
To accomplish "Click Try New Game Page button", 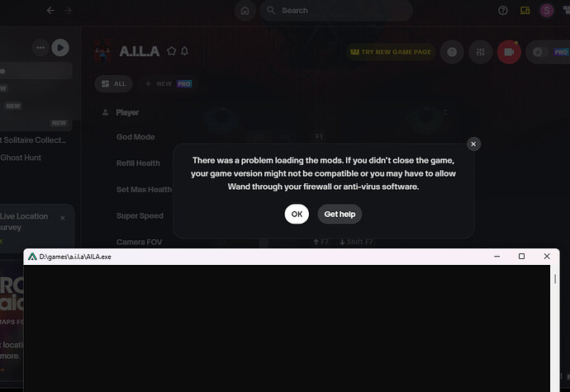I will pos(391,52).
